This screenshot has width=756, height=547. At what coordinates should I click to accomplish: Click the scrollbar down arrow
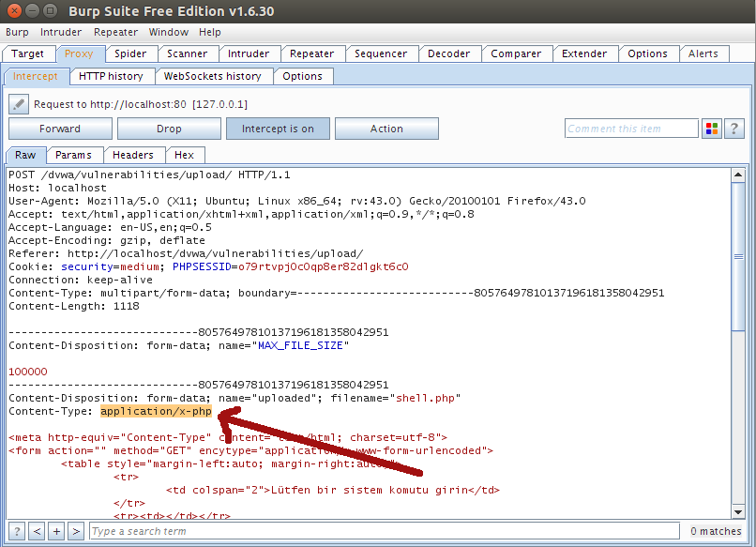tap(738, 511)
